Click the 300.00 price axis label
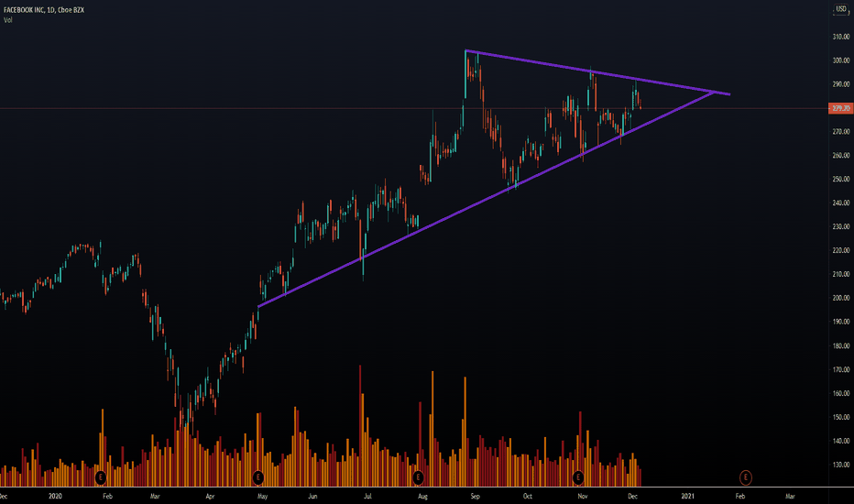The width and height of the screenshot is (854, 504). tap(841, 60)
